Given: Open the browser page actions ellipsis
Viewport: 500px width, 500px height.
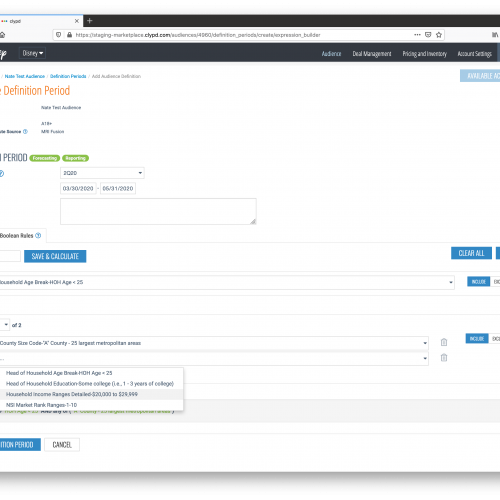Looking at the screenshot, I should (x=417, y=35).
